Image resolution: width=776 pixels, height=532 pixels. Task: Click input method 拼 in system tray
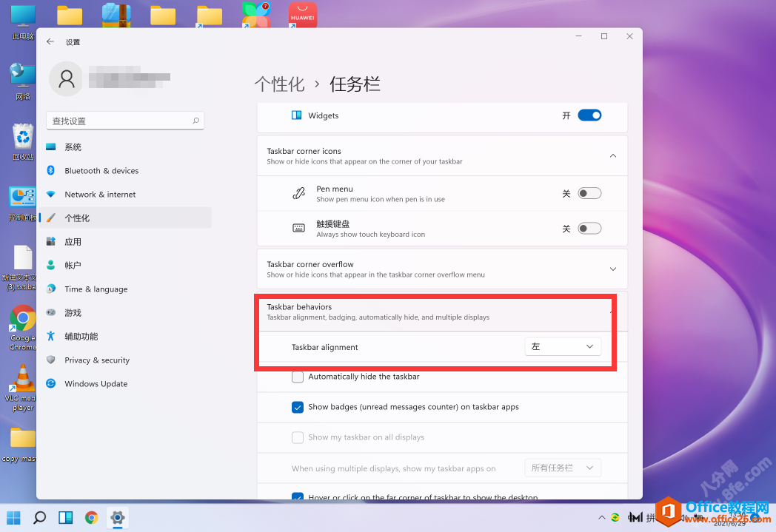click(x=650, y=518)
